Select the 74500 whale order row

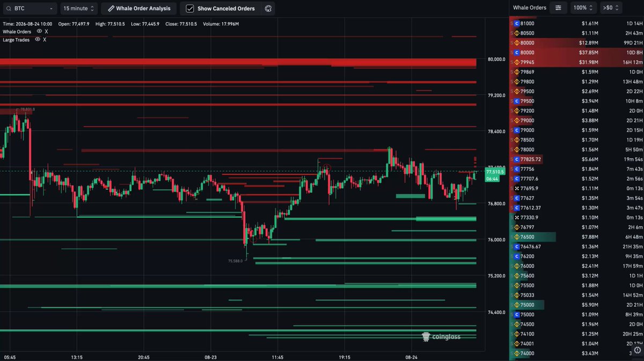(576, 324)
